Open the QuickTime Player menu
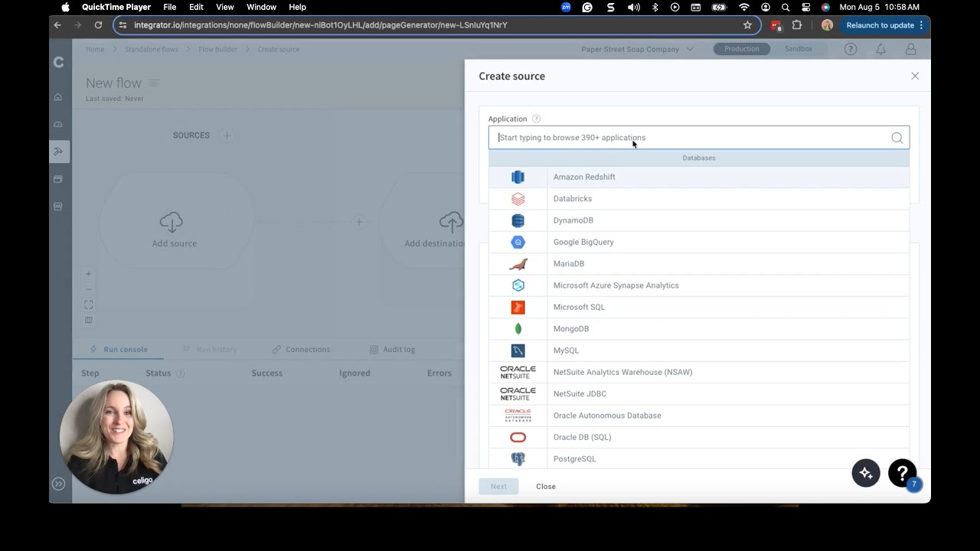 [x=116, y=7]
